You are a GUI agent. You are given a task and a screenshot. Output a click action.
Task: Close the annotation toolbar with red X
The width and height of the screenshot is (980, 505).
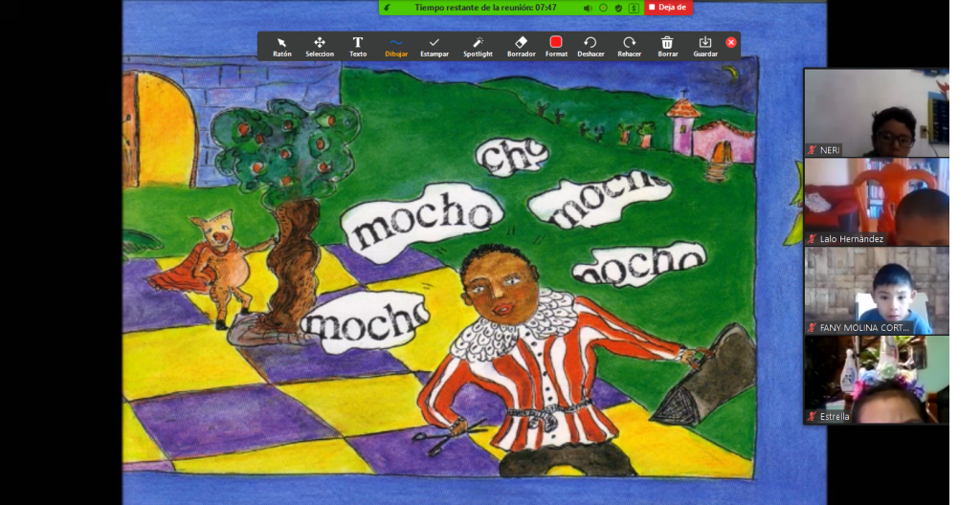731,42
